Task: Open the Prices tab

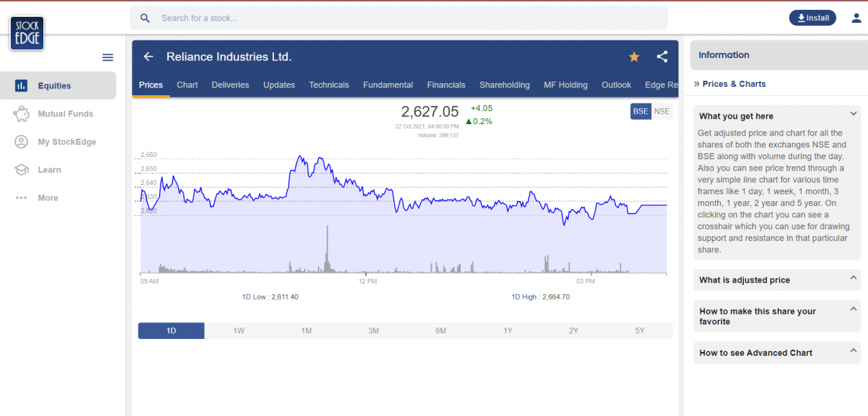Action: 151,85
